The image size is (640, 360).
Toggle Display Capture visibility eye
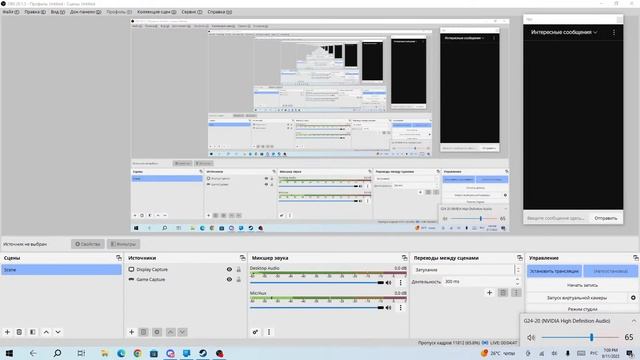coord(229,269)
